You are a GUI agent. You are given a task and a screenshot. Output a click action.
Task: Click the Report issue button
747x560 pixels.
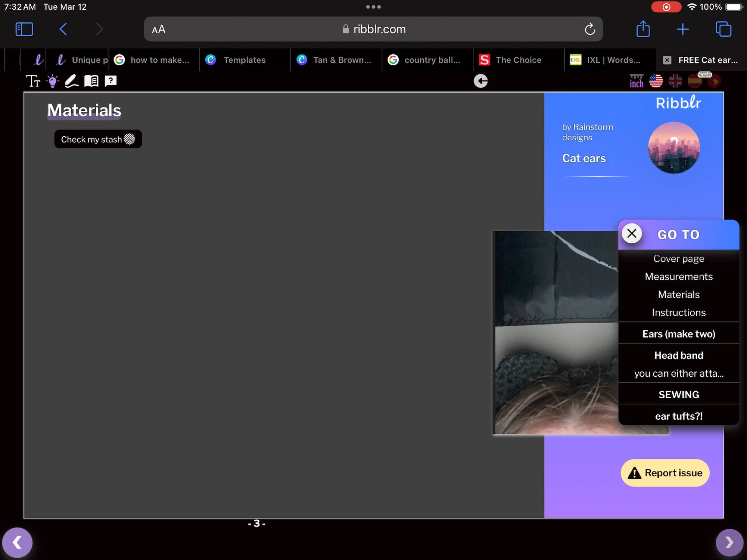coord(665,473)
